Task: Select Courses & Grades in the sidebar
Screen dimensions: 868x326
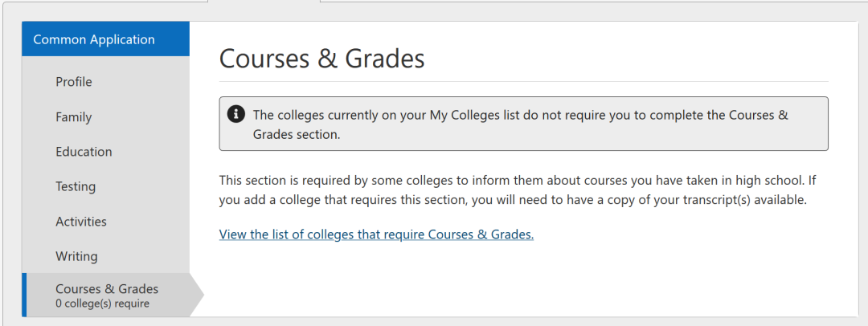Action: pos(107,289)
